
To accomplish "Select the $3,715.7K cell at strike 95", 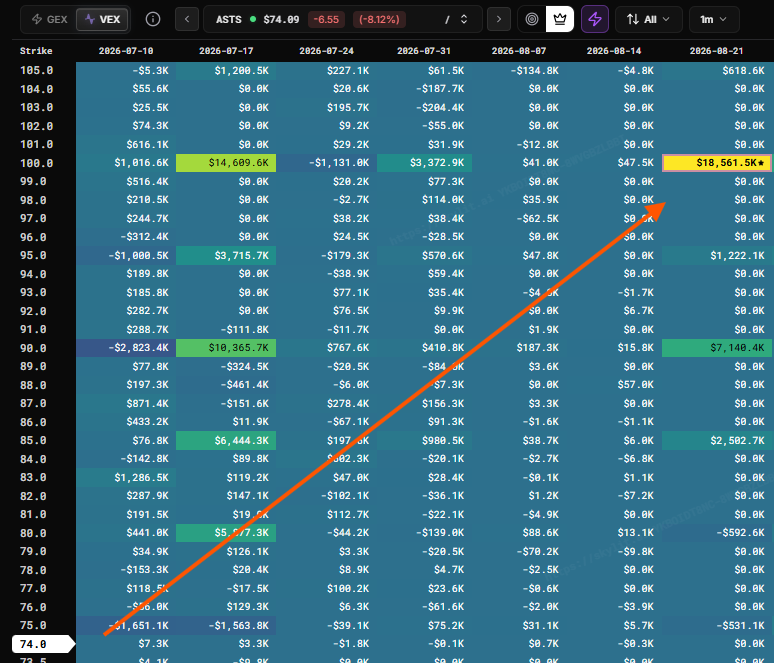I will pos(226,256).
